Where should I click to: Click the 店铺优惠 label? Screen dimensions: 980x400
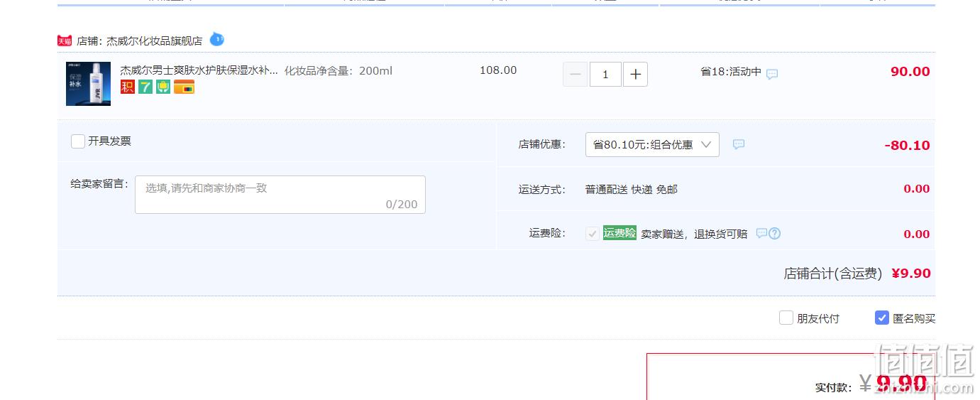click(x=542, y=144)
